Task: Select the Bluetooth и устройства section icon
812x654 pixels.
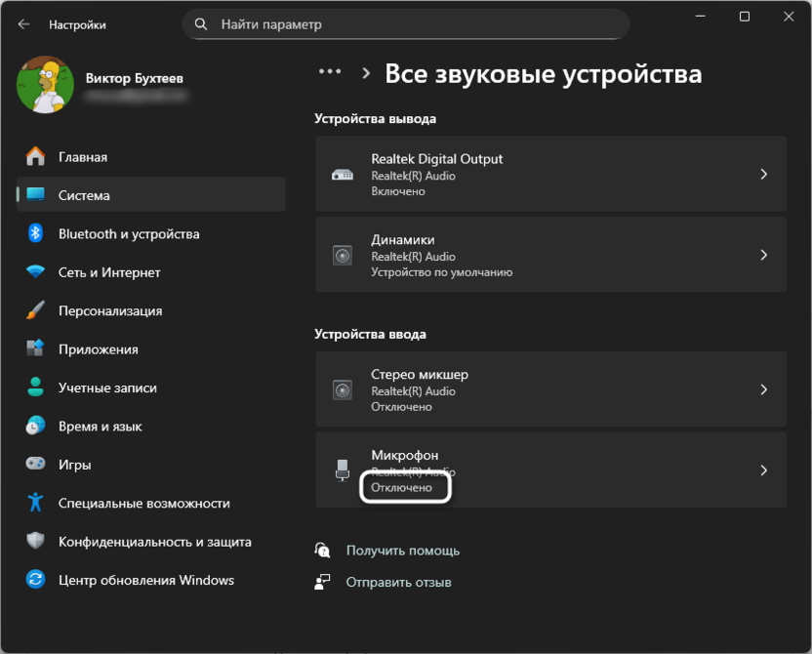Action: (x=35, y=233)
